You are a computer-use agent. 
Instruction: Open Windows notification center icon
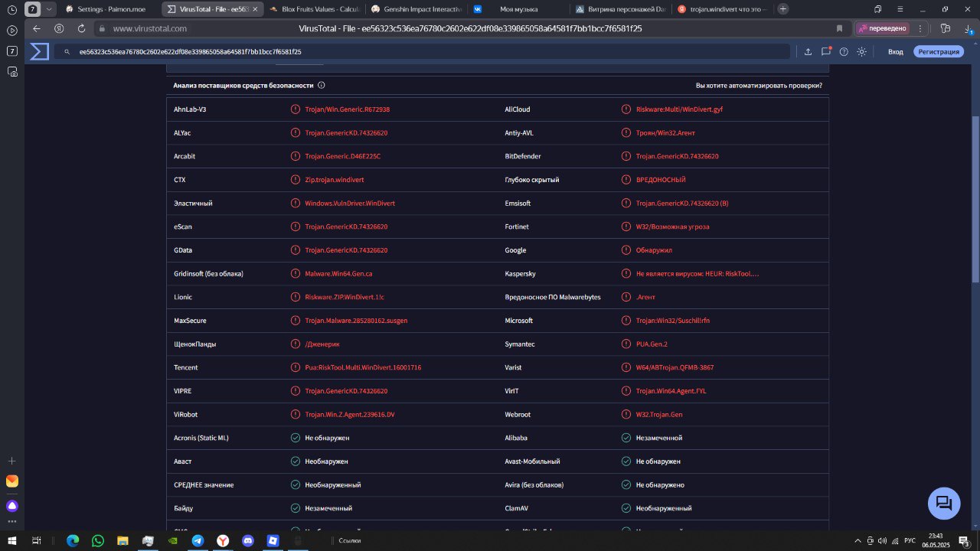[964, 540]
